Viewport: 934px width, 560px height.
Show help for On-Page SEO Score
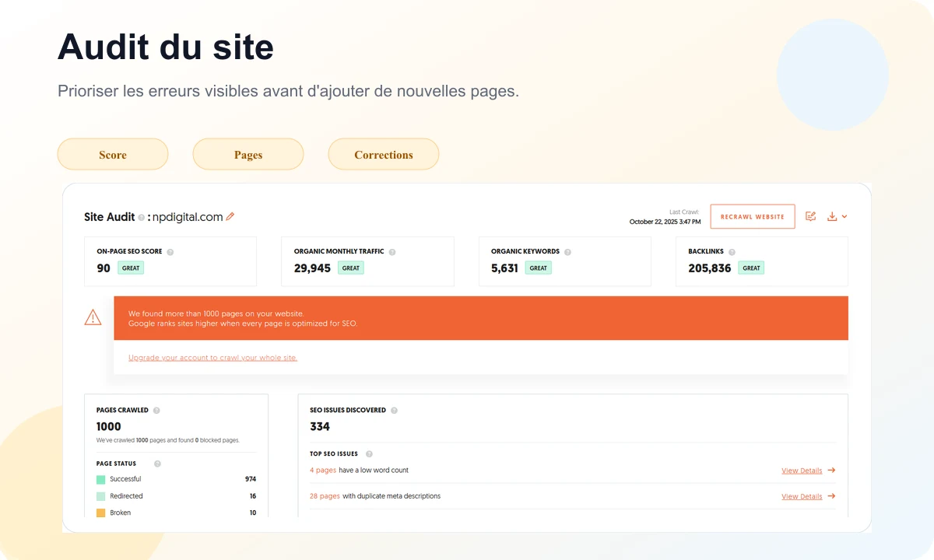(170, 252)
